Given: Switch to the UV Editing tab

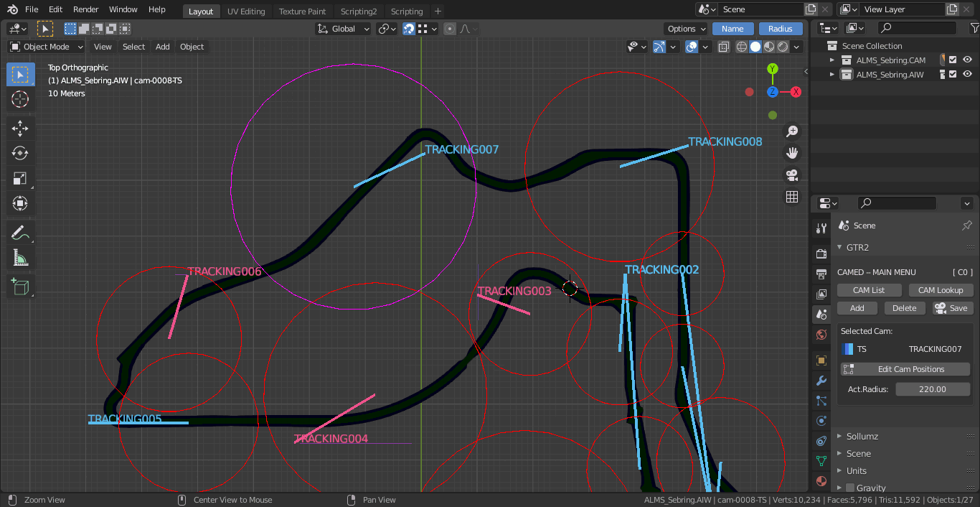Looking at the screenshot, I should pos(245,11).
